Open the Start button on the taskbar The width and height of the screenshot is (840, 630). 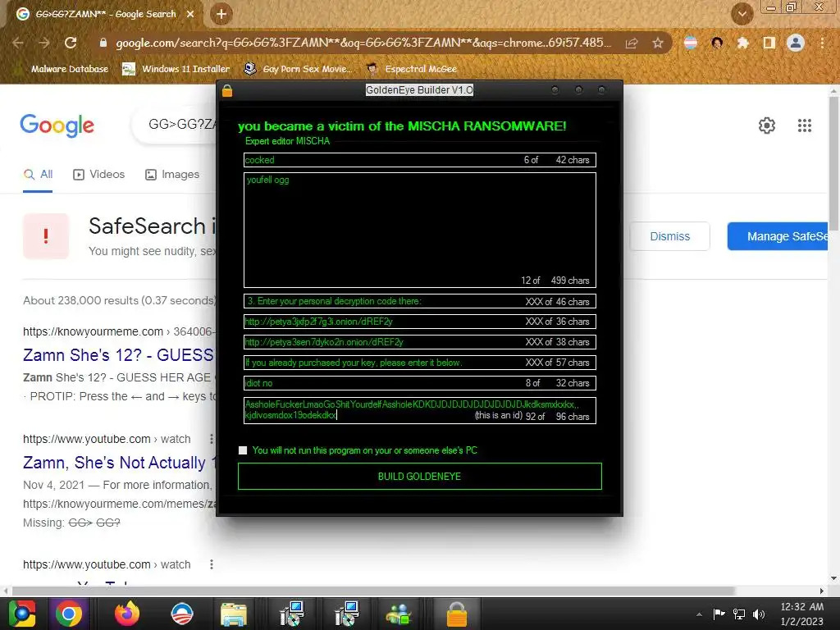tap(22, 614)
